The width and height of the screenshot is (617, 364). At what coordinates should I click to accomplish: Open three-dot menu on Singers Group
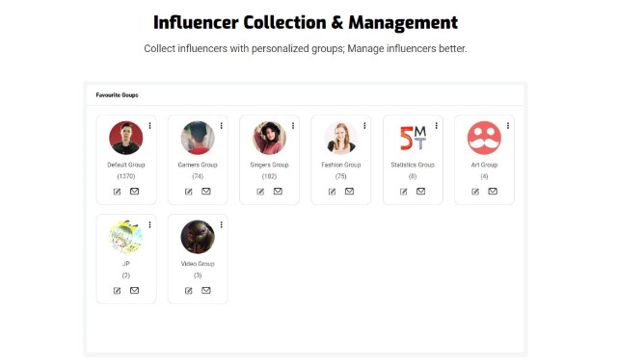pyautogui.click(x=293, y=125)
